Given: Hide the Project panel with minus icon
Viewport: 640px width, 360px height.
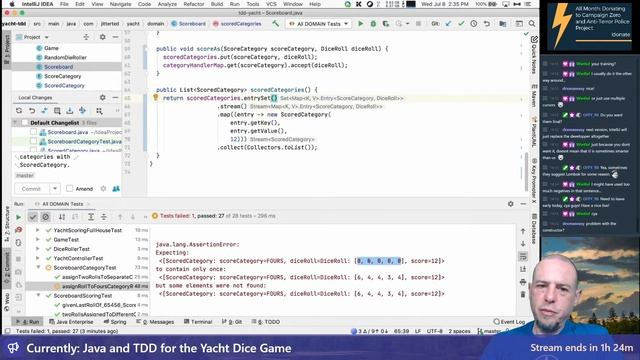Looking at the screenshot, I should click(x=116, y=37).
